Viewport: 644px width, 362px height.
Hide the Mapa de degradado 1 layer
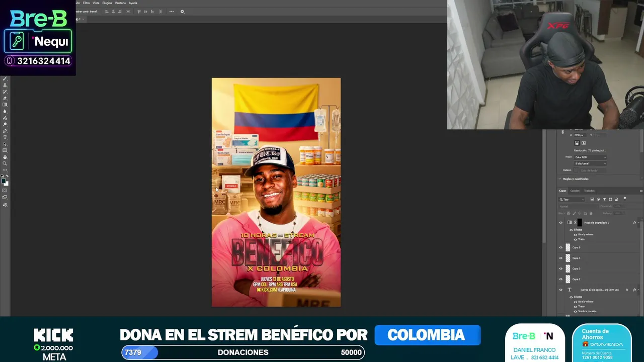pos(561,222)
